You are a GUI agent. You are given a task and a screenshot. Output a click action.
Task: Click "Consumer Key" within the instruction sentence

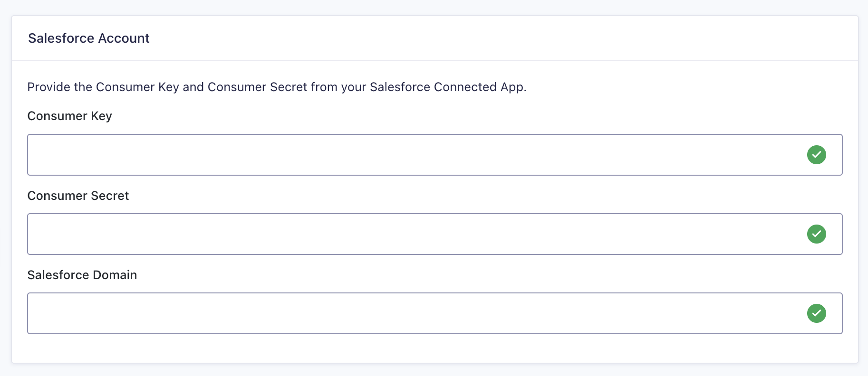tap(137, 87)
